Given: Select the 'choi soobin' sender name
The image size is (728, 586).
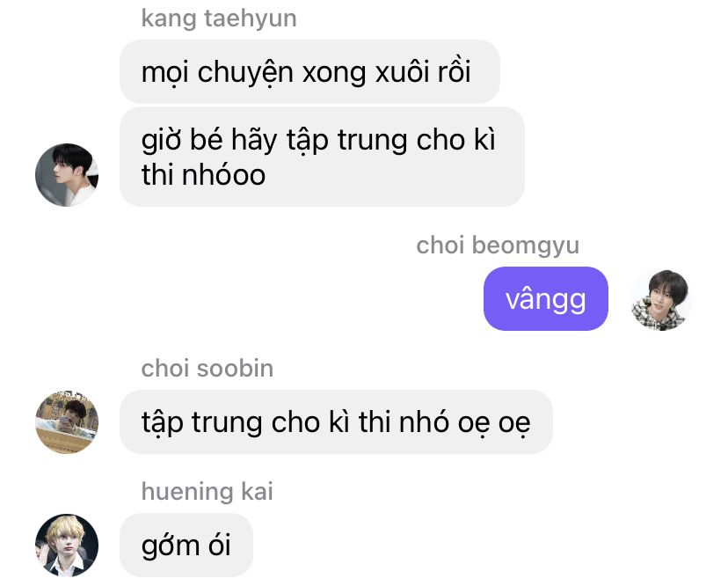Looking at the screenshot, I should (207, 369).
